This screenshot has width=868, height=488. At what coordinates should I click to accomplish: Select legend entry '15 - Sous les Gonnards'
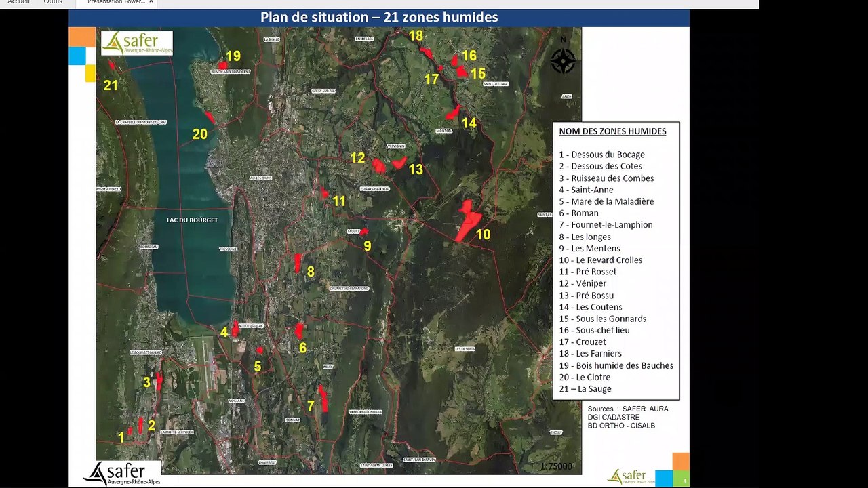pyautogui.click(x=602, y=319)
